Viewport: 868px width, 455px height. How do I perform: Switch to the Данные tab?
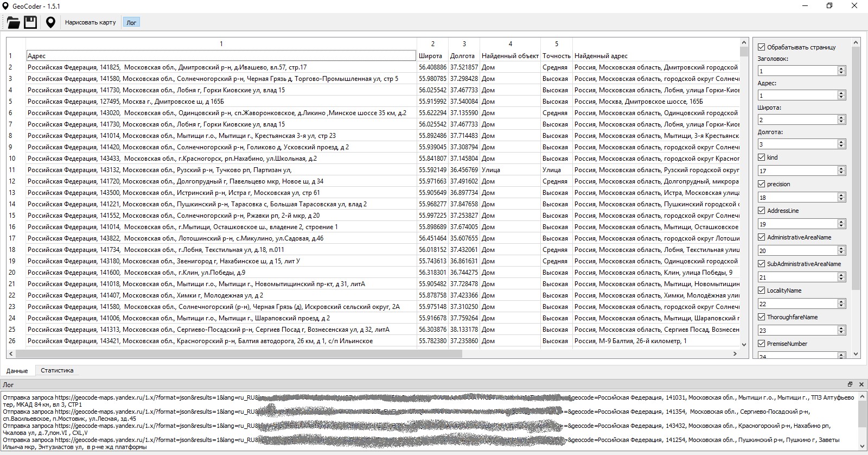tap(17, 371)
